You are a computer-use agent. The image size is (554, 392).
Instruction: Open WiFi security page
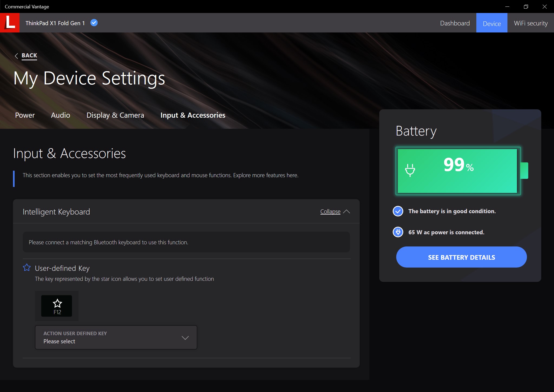(x=530, y=23)
